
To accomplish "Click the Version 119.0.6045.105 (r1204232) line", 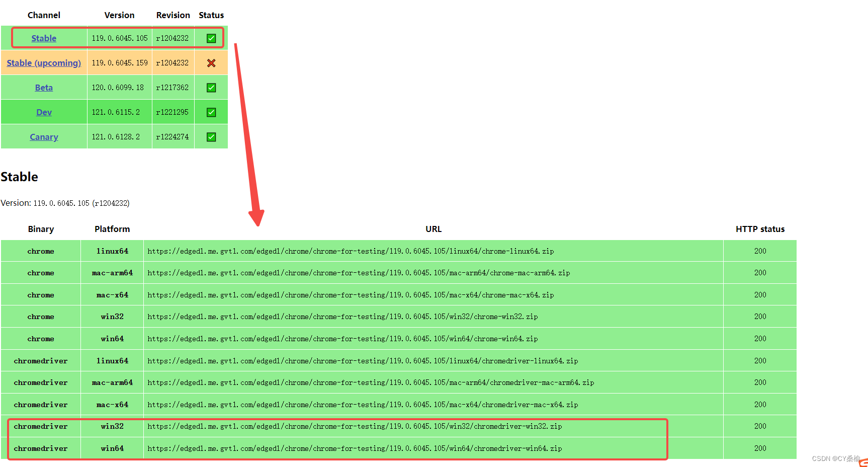I will pos(65,203).
